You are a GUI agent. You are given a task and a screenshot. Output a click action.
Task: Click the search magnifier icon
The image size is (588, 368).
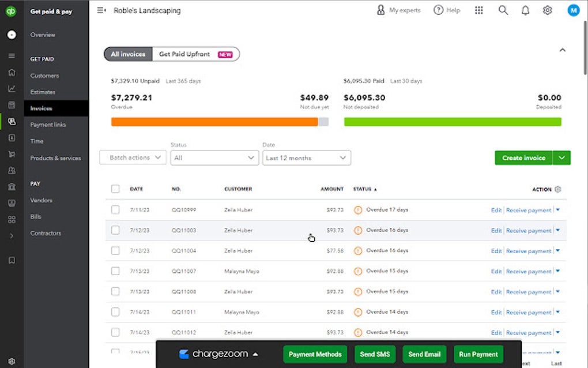tap(503, 10)
